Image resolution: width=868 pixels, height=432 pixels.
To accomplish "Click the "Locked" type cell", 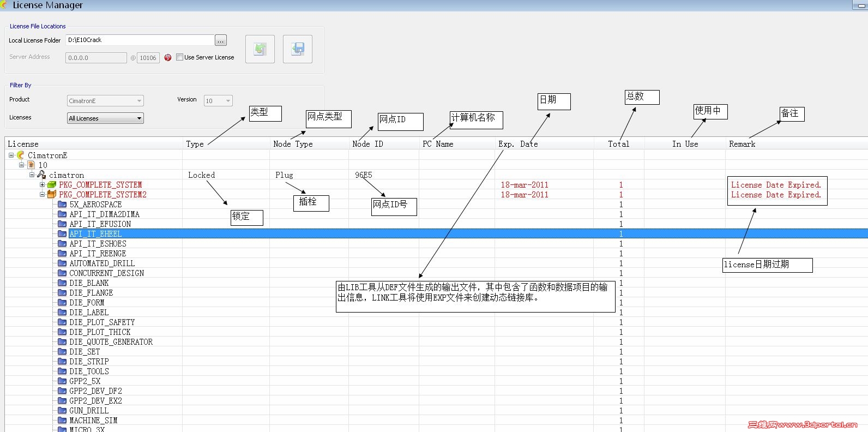I will pos(202,175).
